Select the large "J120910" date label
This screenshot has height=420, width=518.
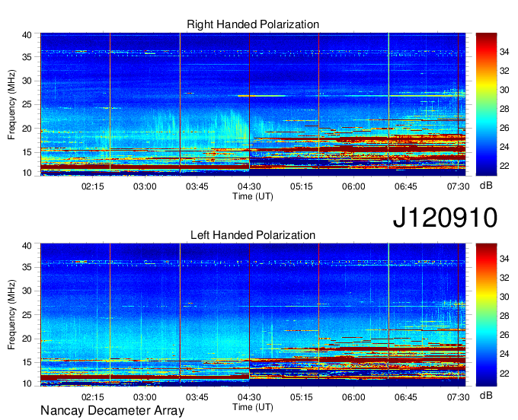point(445,217)
